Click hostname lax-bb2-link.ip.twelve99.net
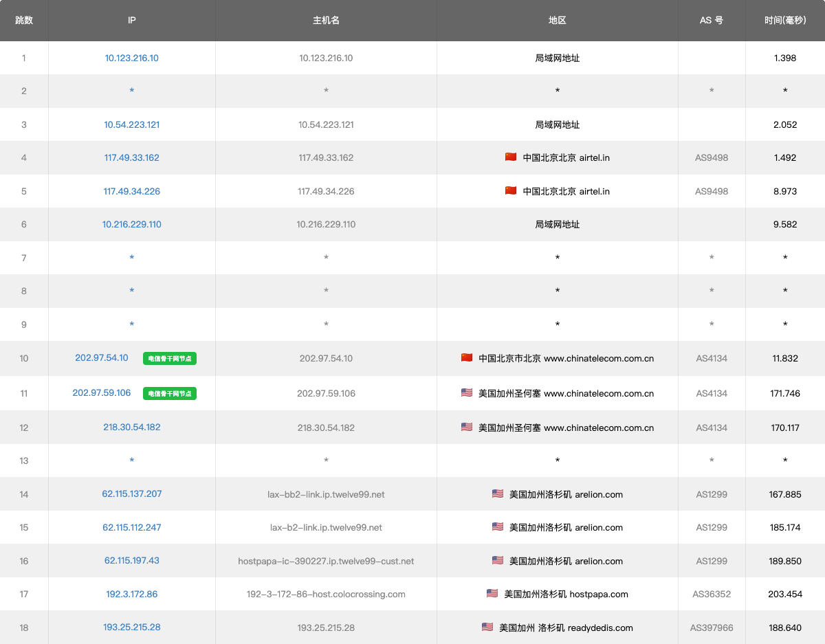The image size is (825, 644). (x=326, y=494)
